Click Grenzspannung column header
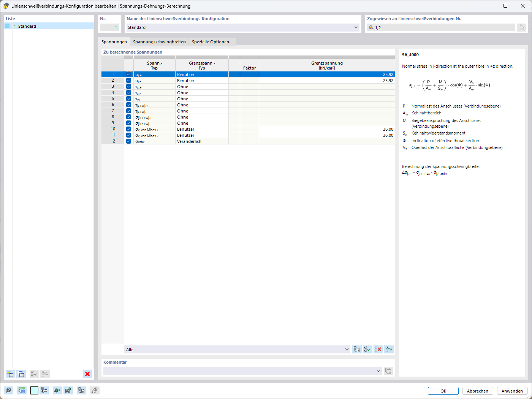This screenshot has width=532, height=399. [x=327, y=65]
